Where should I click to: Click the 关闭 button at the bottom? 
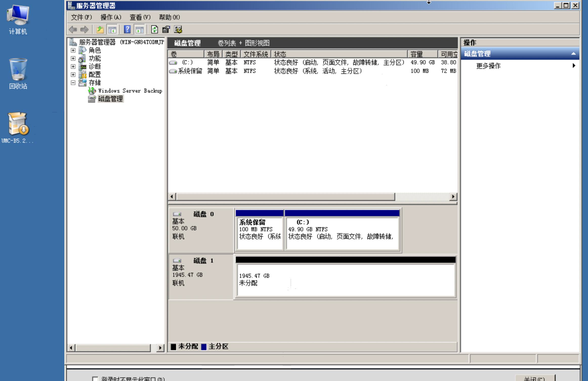tap(534, 378)
